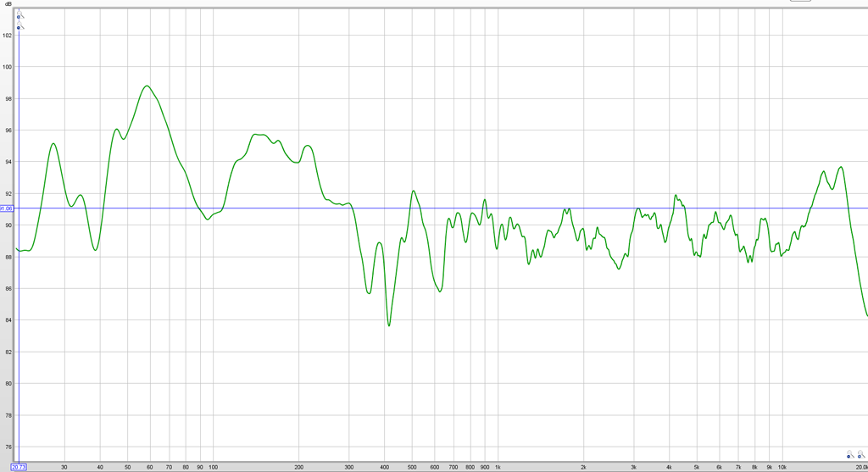Click the 100 label on the frequency axis
This screenshot has height=472, width=868.
213,467
